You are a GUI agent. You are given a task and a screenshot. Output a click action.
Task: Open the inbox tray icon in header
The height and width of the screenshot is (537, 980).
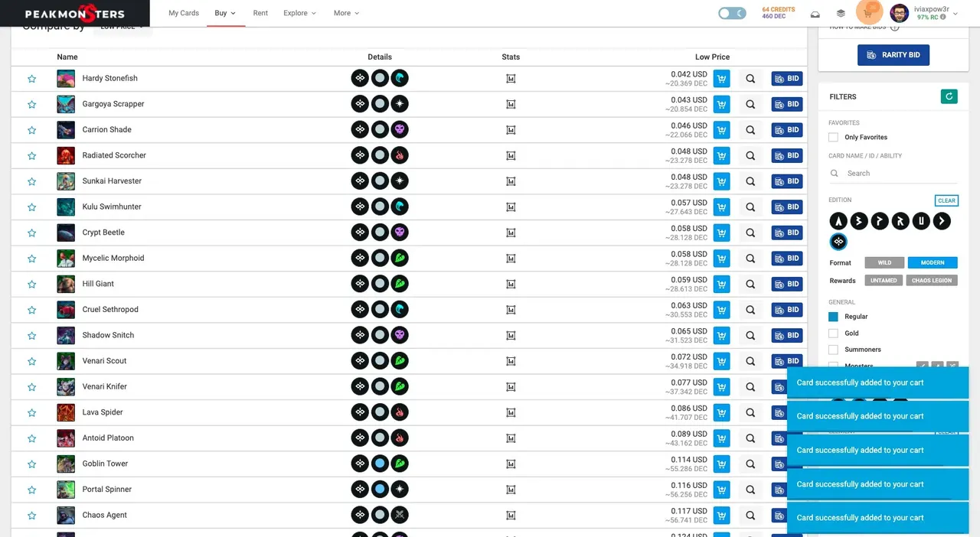(815, 14)
